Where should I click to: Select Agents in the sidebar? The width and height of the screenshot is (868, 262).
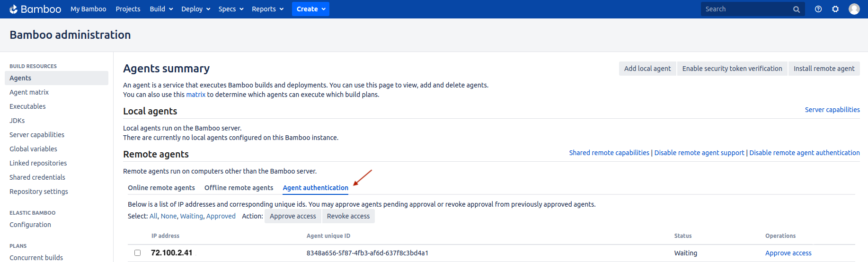click(x=56, y=78)
